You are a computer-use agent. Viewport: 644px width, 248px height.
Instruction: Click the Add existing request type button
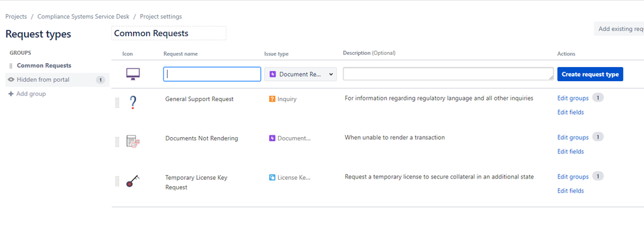[x=619, y=29]
